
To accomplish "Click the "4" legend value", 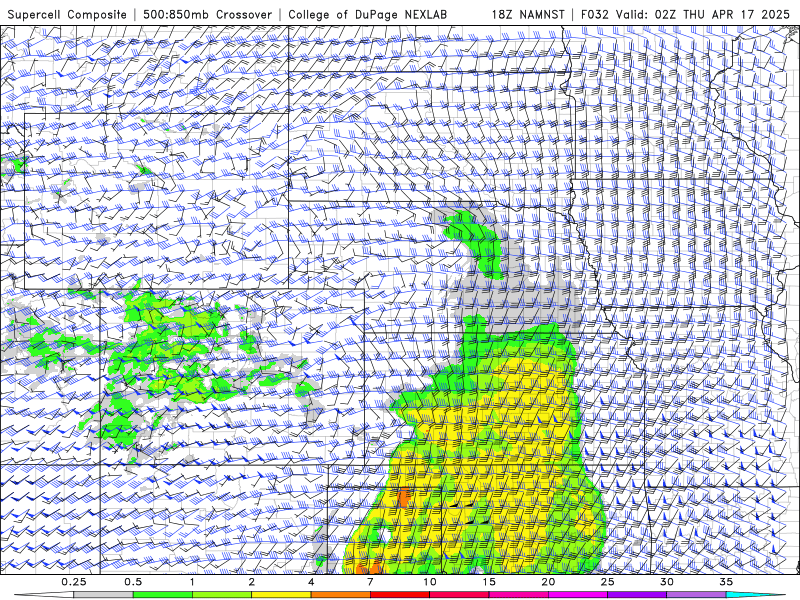I will 311,582.
